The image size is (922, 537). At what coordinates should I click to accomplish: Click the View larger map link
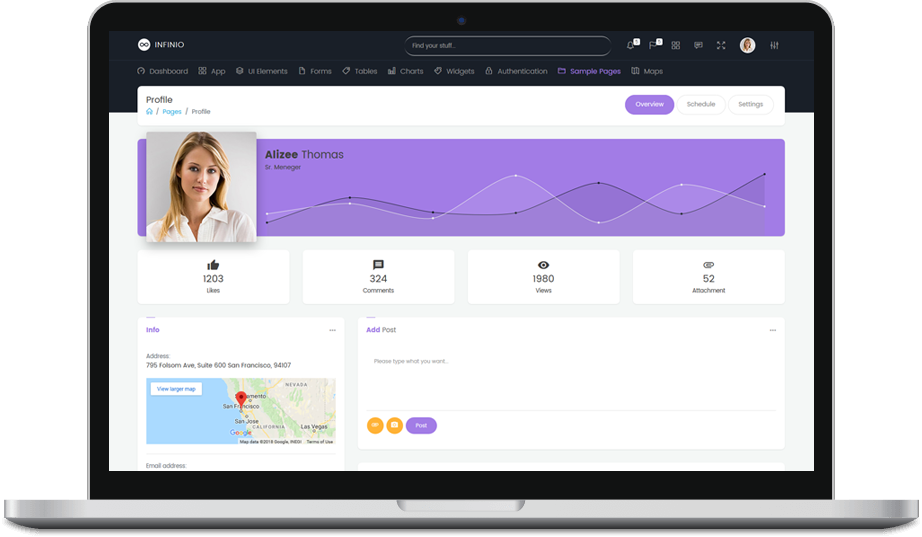pos(176,388)
